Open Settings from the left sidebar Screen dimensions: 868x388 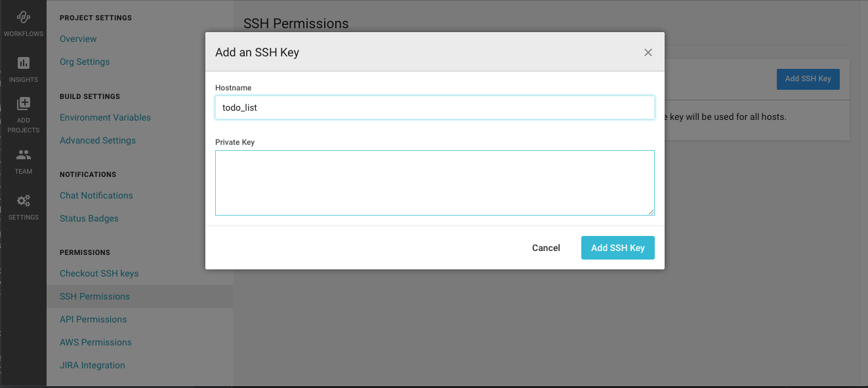pyautogui.click(x=24, y=205)
